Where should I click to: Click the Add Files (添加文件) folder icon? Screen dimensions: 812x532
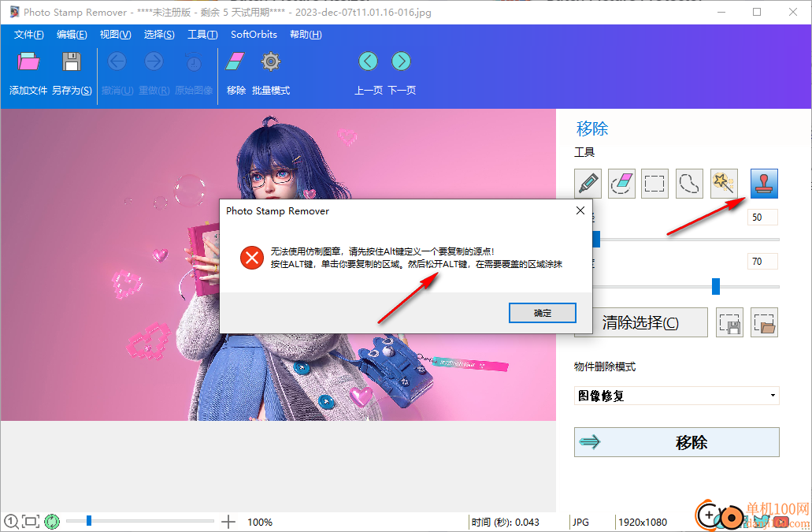[28, 61]
